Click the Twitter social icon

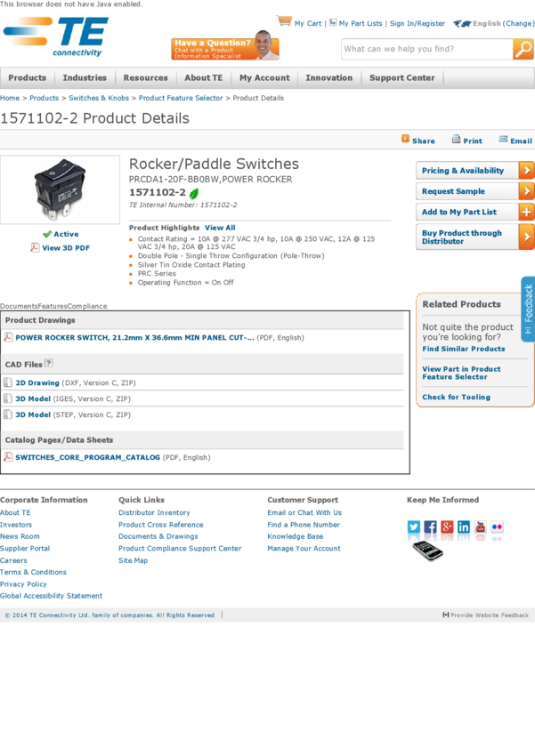pyautogui.click(x=414, y=527)
